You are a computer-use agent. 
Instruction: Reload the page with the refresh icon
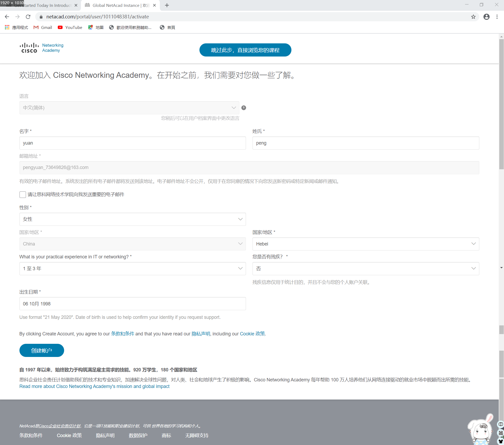(x=28, y=17)
